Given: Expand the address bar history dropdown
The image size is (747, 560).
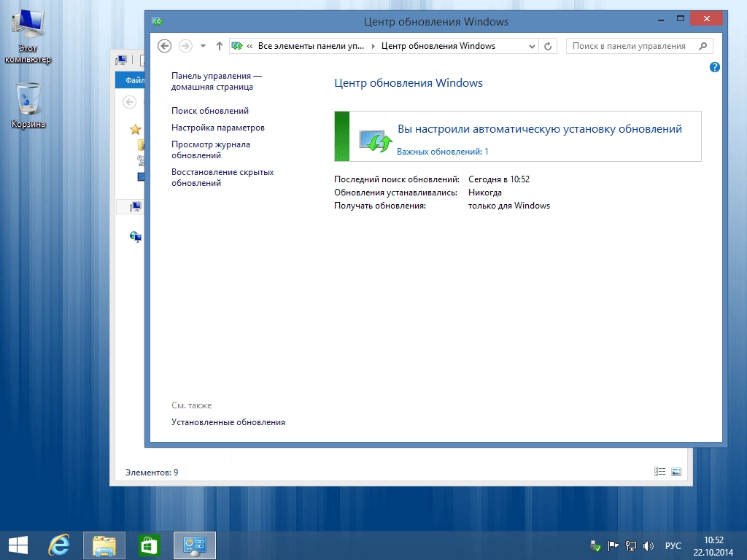Looking at the screenshot, I should click(532, 46).
